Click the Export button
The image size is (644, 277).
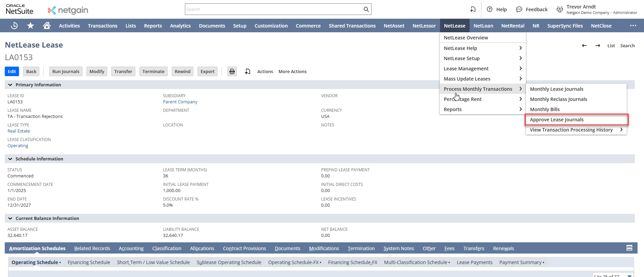pyautogui.click(x=207, y=71)
